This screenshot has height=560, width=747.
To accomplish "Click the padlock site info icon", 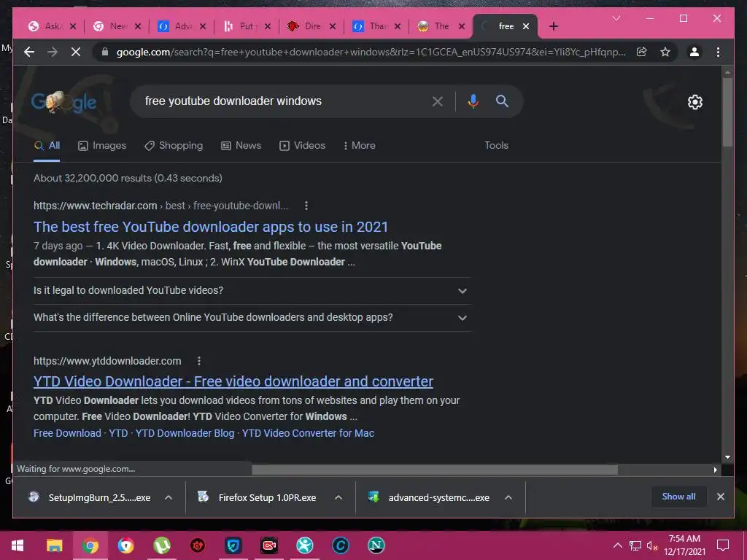I will point(105,52).
